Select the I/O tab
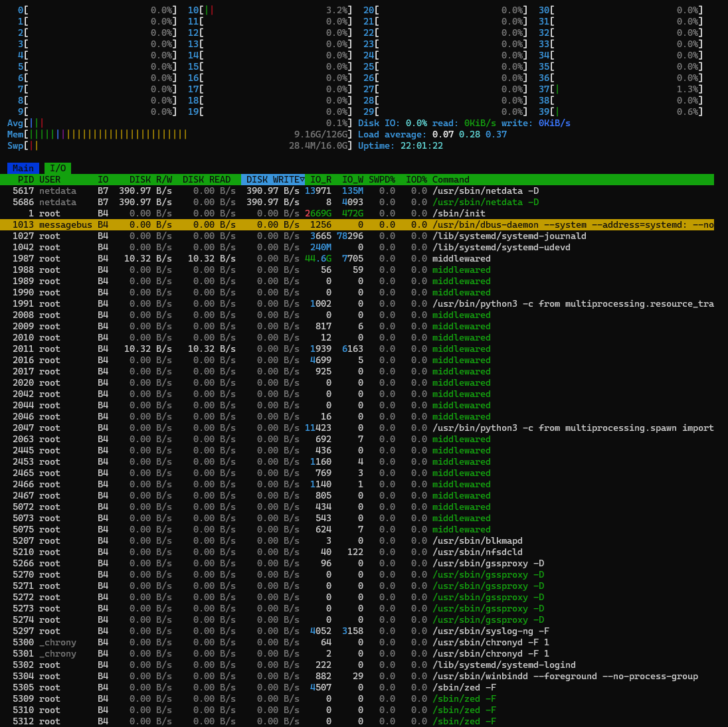This screenshot has height=727, width=728. [58, 168]
